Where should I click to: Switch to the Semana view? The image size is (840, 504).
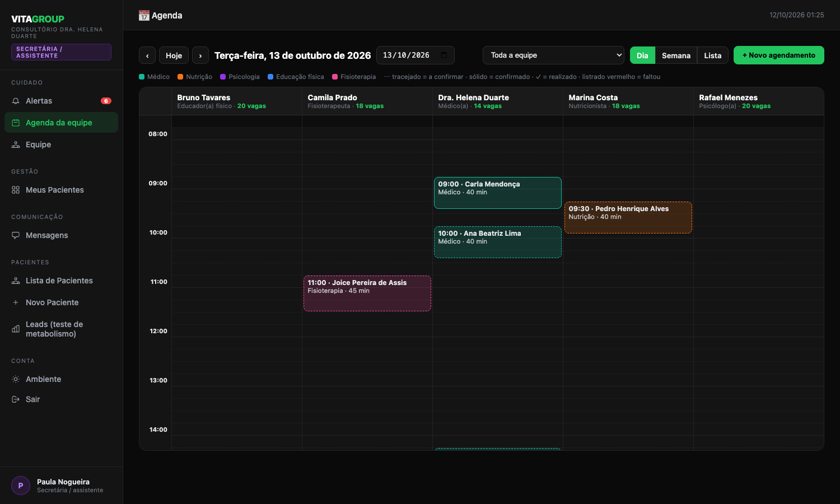click(x=676, y=55)
